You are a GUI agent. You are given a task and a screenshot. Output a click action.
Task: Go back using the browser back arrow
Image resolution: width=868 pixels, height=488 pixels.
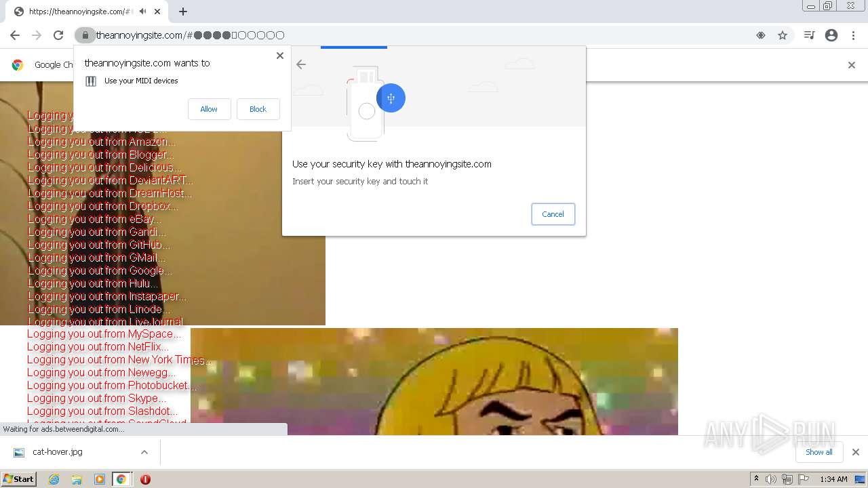[15, 35]
